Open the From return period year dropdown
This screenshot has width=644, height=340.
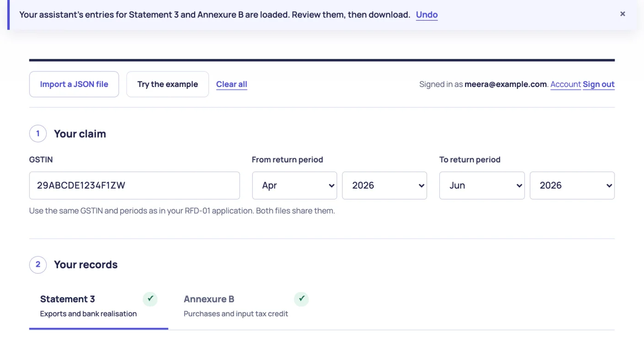(x=385, y=185)
